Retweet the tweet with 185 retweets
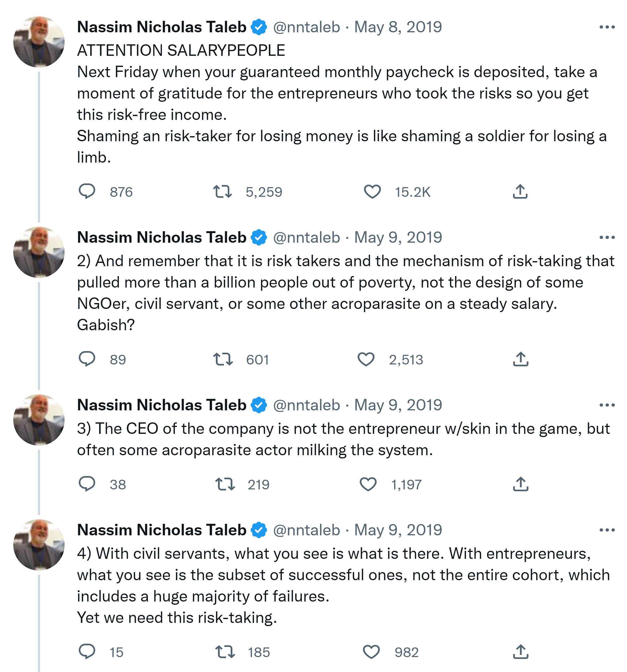Screen dimensions: 627x672 click(225, 651)
